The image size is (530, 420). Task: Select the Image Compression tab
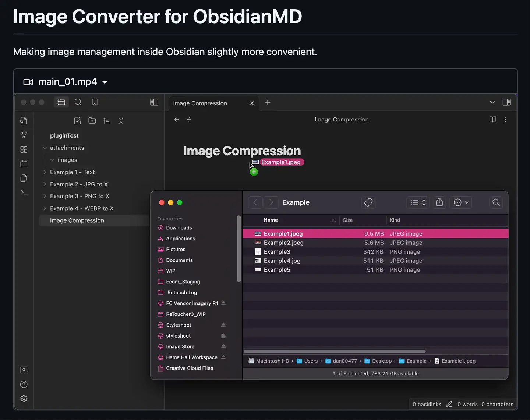[214, 103]
